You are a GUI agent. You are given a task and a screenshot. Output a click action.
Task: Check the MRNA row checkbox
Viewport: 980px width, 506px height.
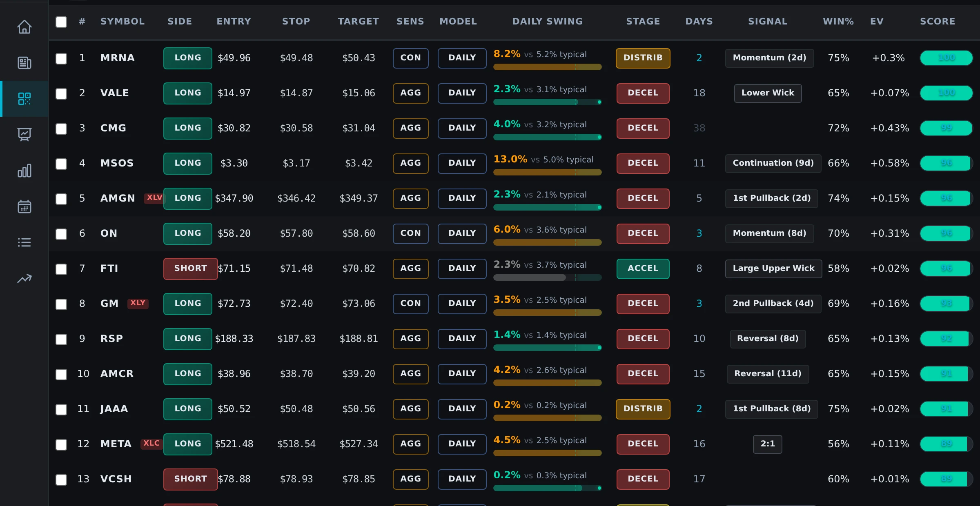pos(61,58)
